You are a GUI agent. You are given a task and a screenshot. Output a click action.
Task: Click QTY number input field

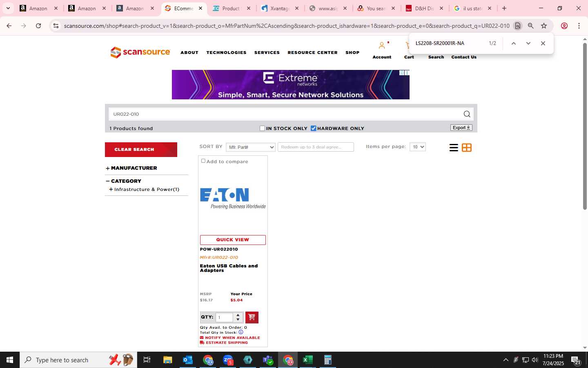point(224,317)
